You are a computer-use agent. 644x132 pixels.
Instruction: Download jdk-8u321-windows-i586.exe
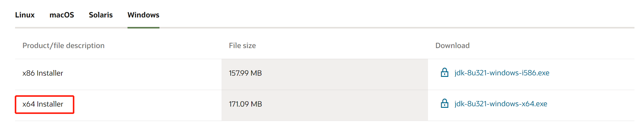tap(502, 73)
